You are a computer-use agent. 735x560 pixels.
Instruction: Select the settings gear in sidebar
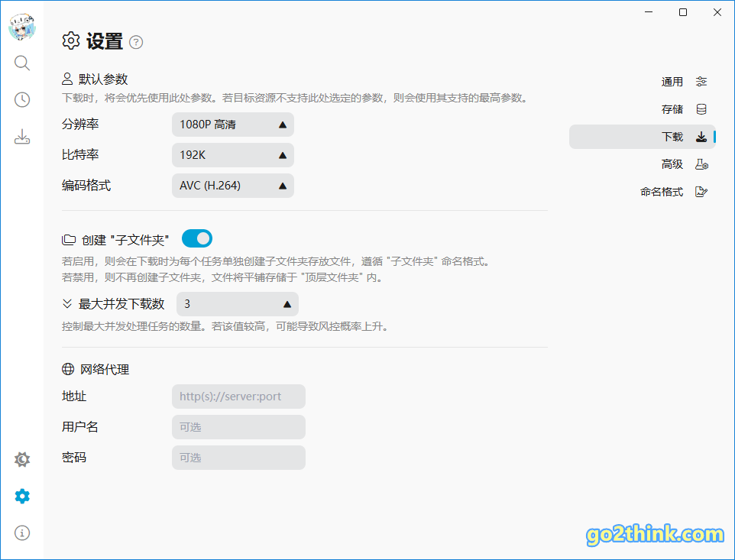[22, 496]
